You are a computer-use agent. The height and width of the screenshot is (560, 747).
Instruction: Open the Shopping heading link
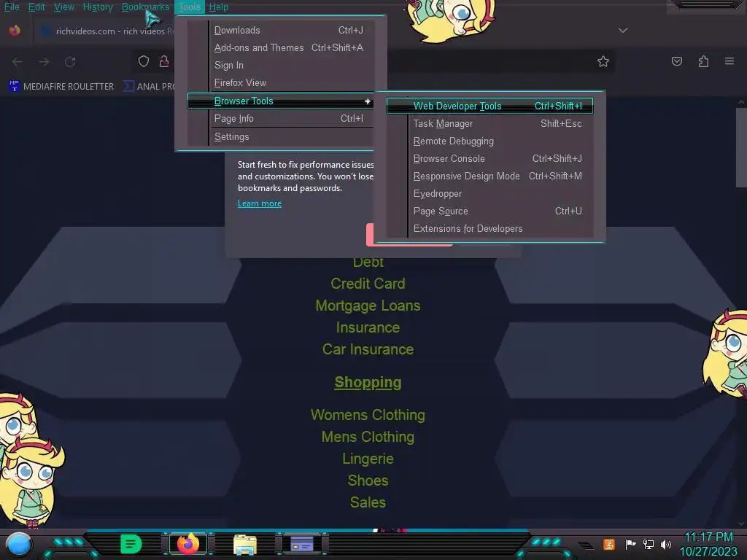click(368, 382)
